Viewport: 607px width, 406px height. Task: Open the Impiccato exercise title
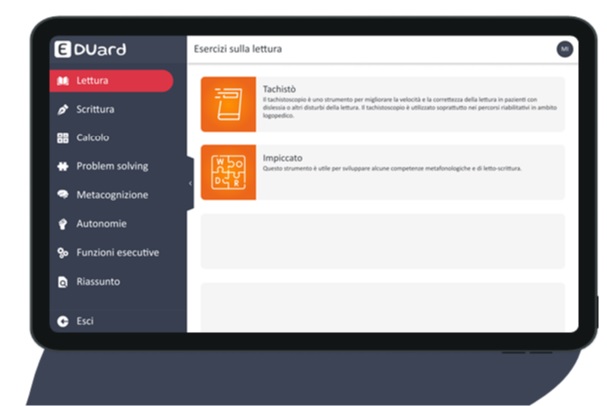click(283, 158)
